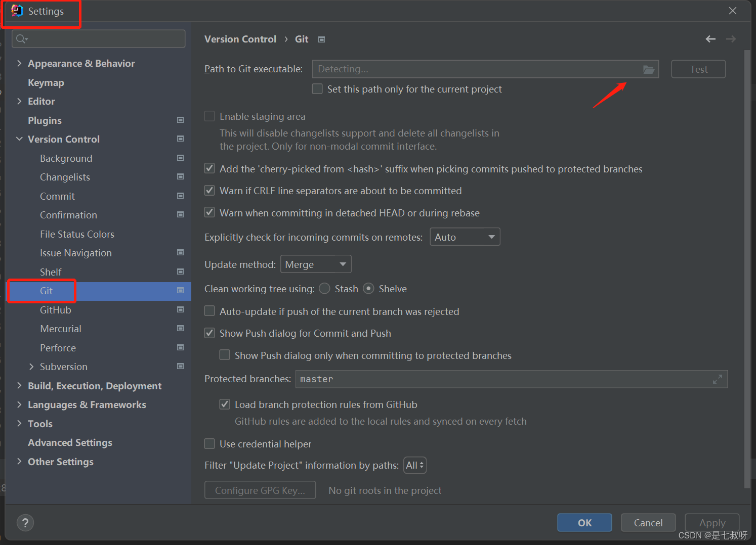Viewport: 756px width, 545px height.
Task: Click the Cancel button
Action: pyautogui.click(x=648, y=523)
